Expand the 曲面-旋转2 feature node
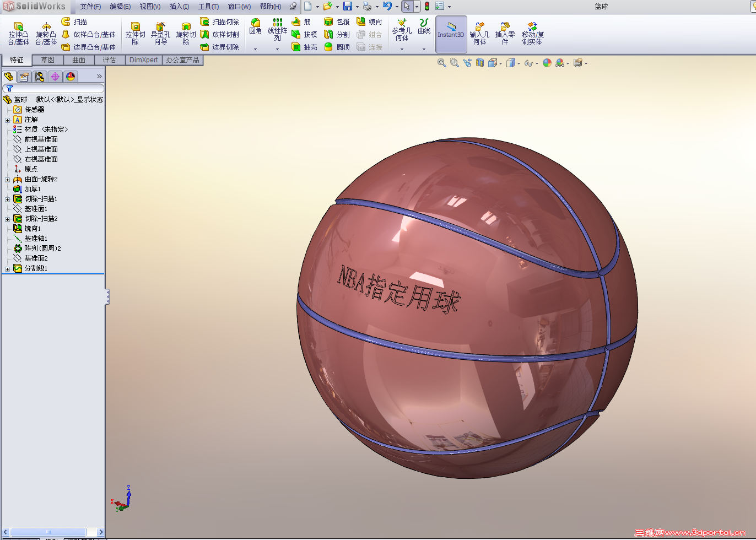The image size is (756, 540). [7, 179]
